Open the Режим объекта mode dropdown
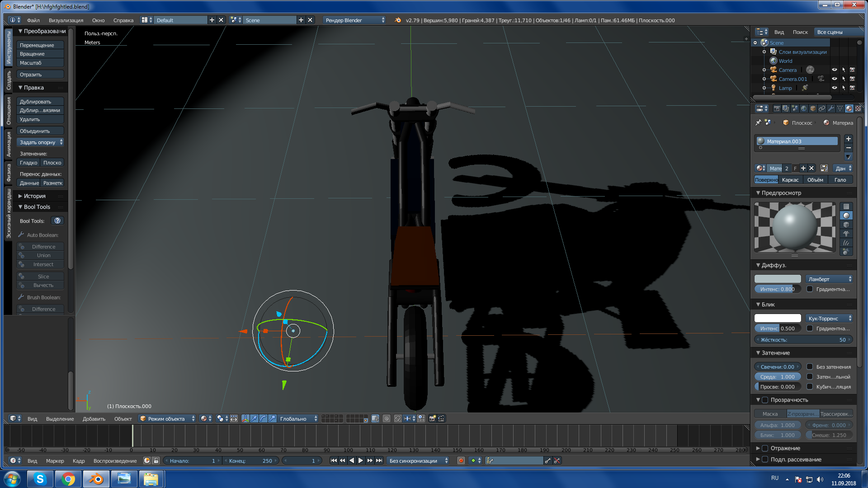 pos(167,419)
